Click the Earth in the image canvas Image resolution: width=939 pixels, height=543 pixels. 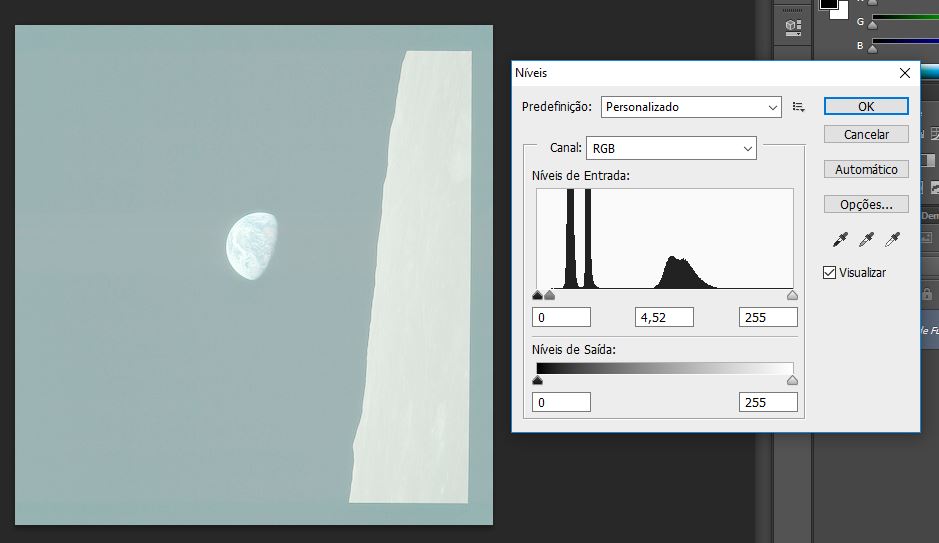tap(252, 245)
